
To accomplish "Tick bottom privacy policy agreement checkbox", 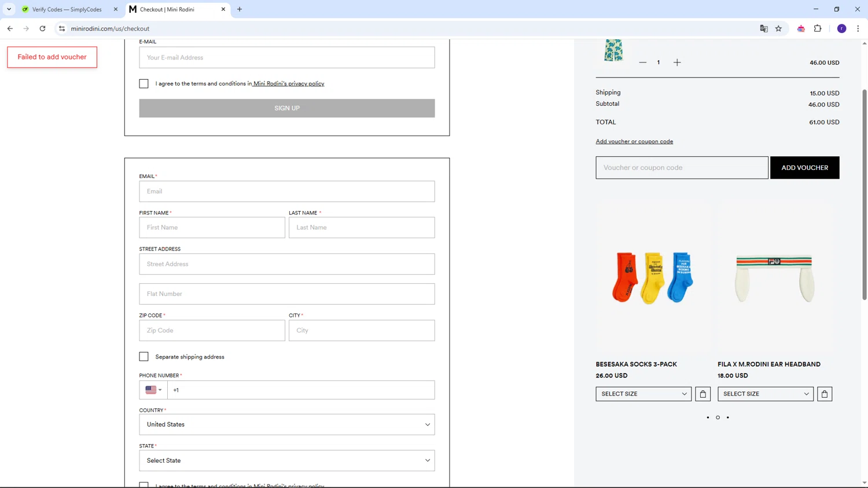I will [x=144, y=485].
